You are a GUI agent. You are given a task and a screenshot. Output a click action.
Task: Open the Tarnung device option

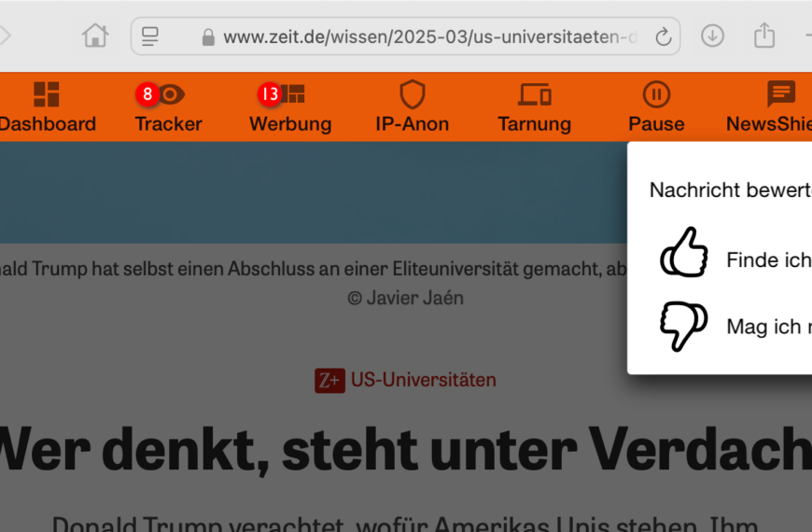click(535, 107)
